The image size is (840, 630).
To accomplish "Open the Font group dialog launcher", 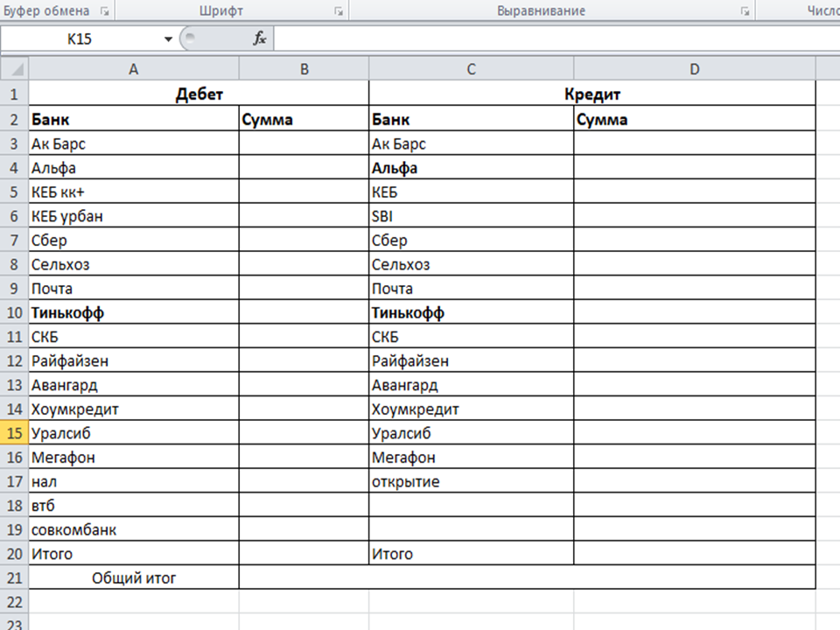I will tap(339, 11).
